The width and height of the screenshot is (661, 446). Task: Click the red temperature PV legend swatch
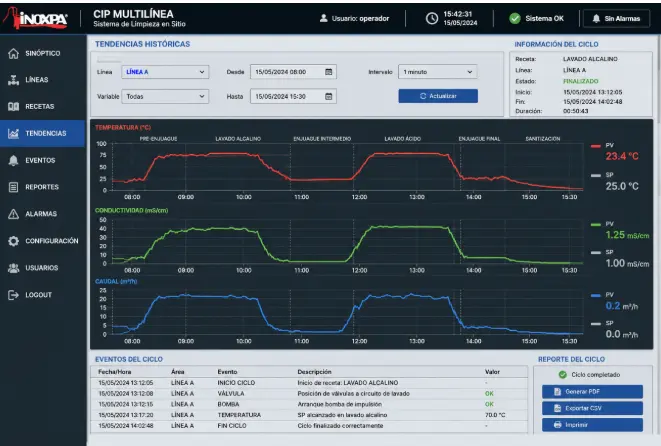coord(596,146)
